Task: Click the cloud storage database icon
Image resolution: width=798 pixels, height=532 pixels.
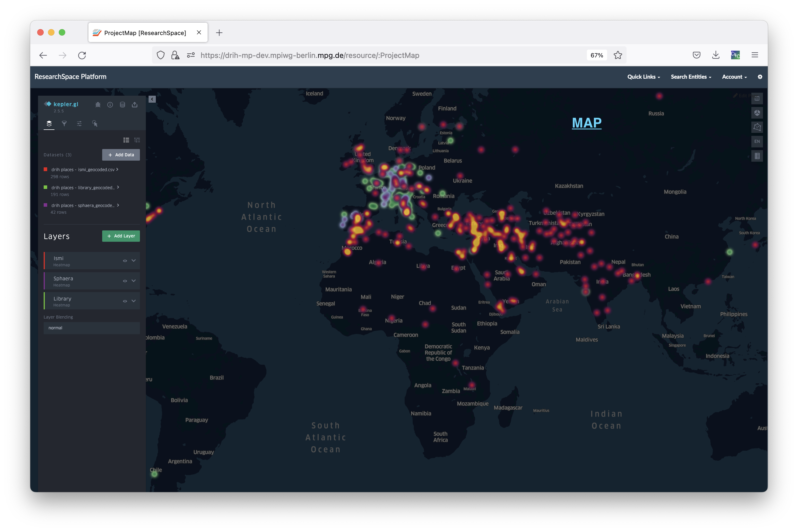Action: click(x=123, y=105)
